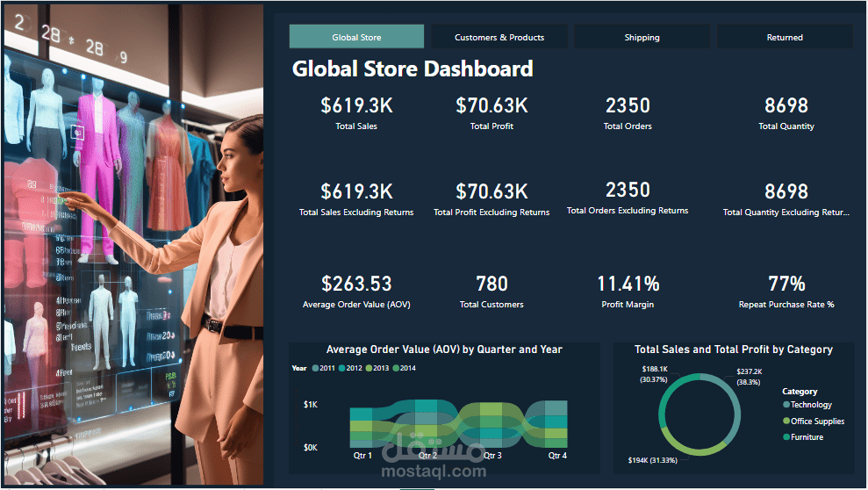Select Office Supplies legend dot
The height and width of the screenshot is (490, 868).
coord(786,421)
